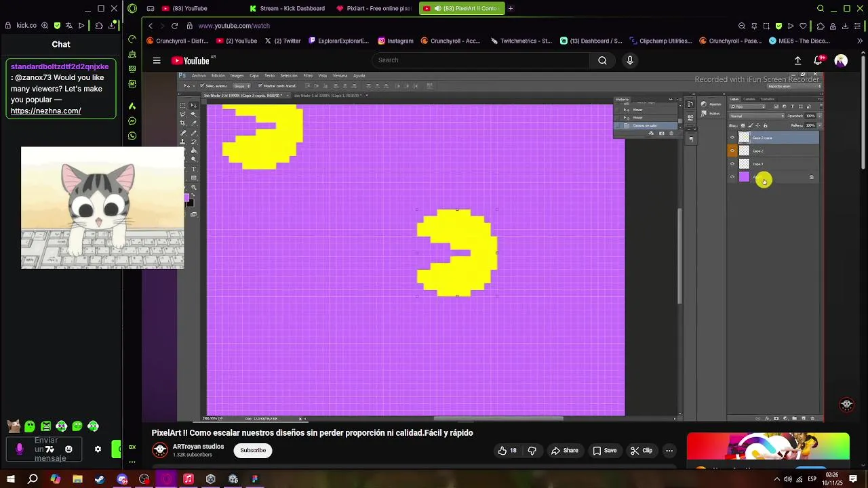868x488 pixels.
Task: Subscribe to ARTroyan studios
Action: 253,451
